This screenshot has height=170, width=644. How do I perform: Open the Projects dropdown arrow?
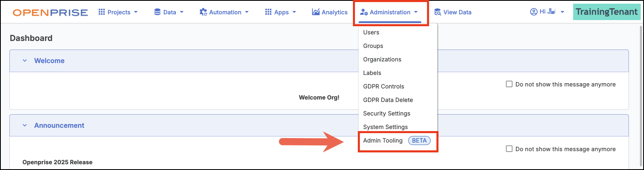point(136,12)
